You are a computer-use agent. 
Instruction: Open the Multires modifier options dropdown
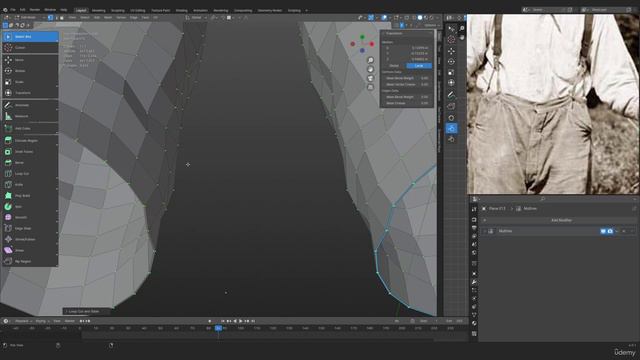(x=617, y=231)
